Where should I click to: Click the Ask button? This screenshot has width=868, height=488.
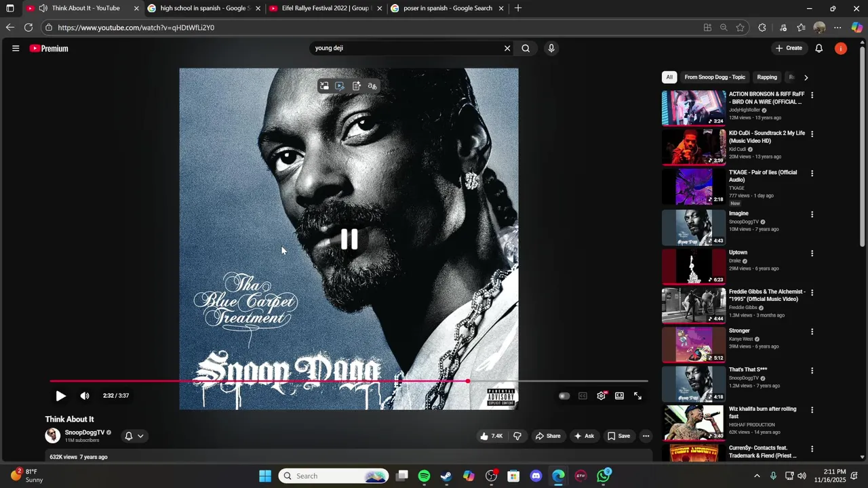click(x=584, y=436)
